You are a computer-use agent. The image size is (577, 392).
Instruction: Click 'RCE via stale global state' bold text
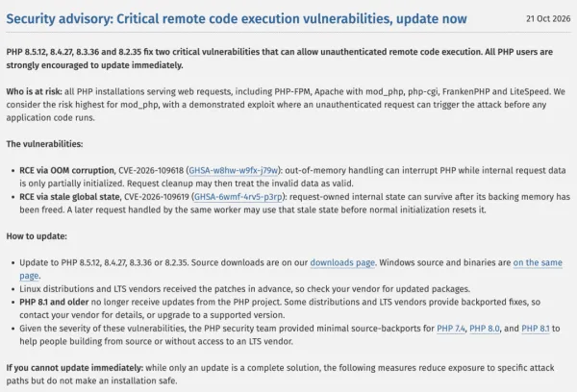(x=69, y=197)
